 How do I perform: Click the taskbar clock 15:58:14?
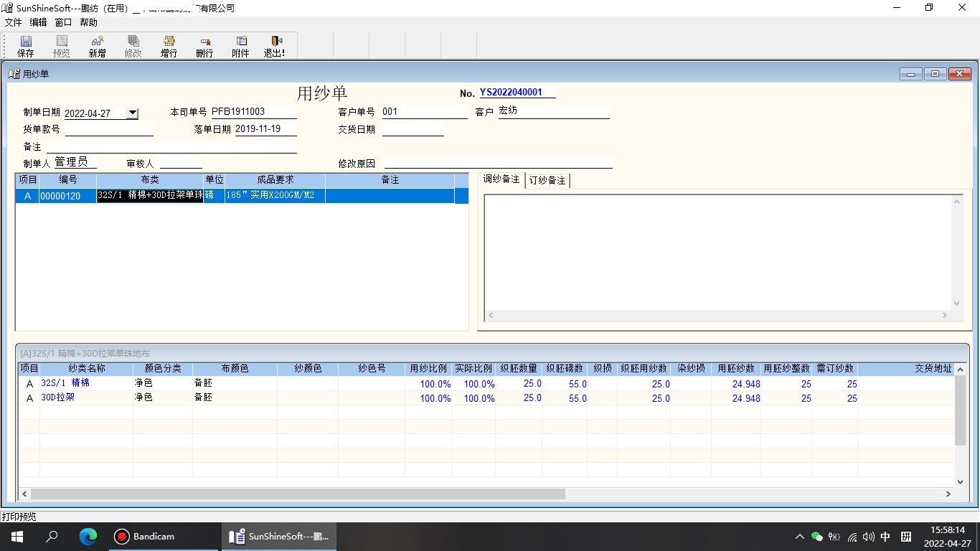tap(947, 530)
